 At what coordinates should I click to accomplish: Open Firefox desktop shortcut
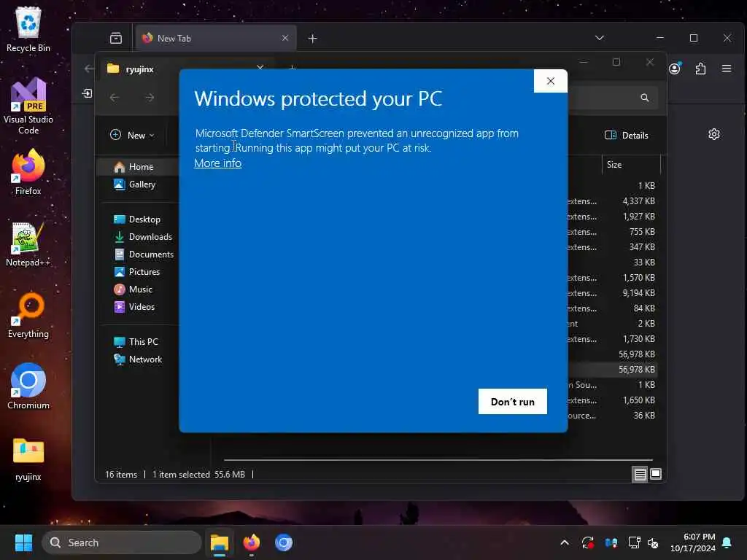[28, 172]
